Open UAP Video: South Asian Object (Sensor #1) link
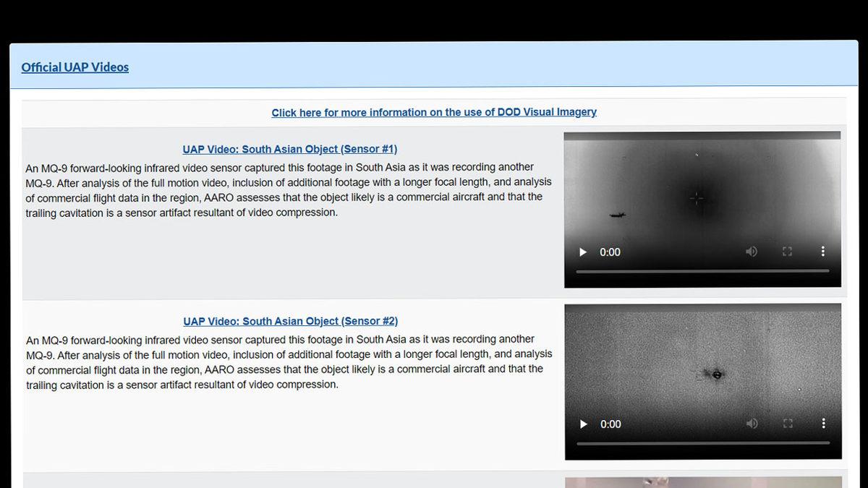868x488 pixels. [290, 149]
